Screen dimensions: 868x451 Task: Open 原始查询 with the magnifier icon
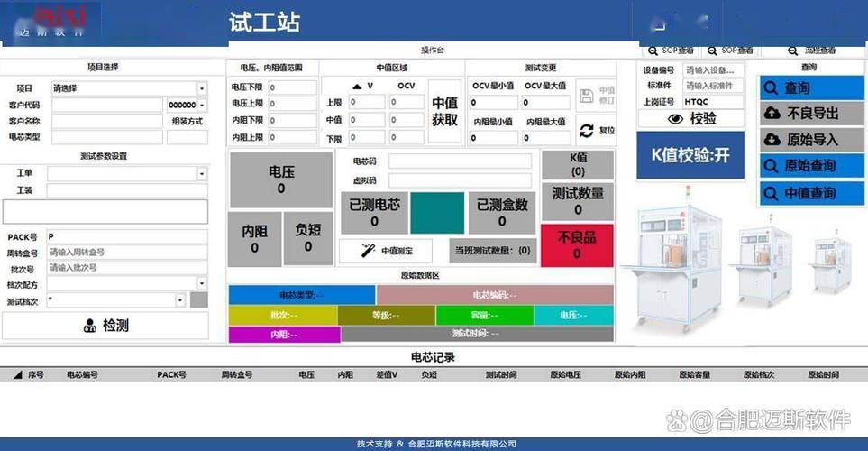811,166
